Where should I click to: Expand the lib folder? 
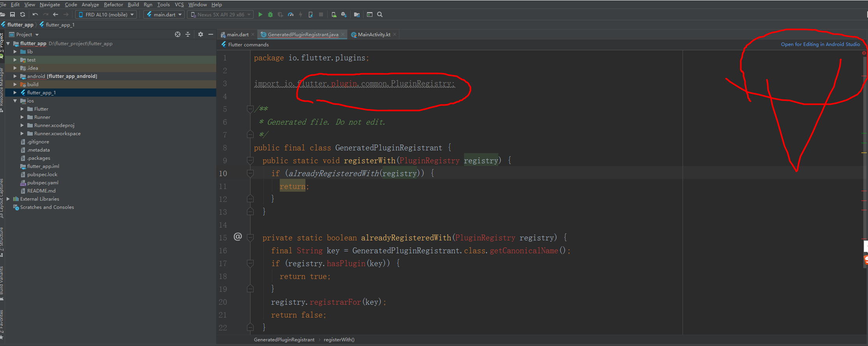point(15,51)
